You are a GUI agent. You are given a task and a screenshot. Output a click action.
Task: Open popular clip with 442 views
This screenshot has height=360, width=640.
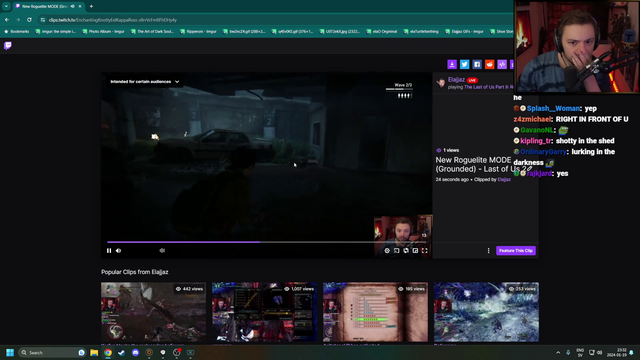point(153,312)
